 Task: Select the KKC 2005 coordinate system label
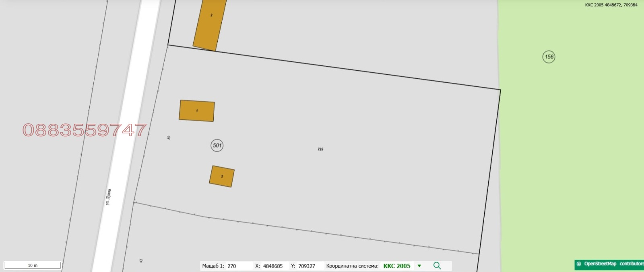pos(396,266)
